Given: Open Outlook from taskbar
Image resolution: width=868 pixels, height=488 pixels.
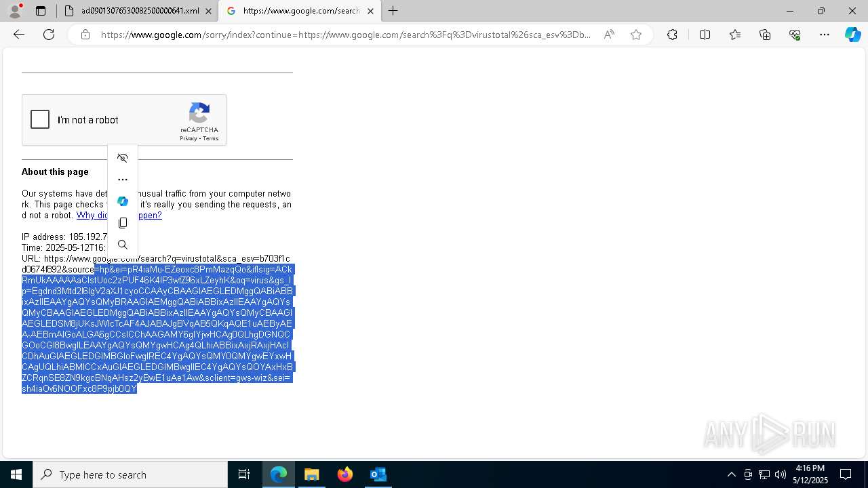Looking at the screenshot, I should tap(378, 474).
